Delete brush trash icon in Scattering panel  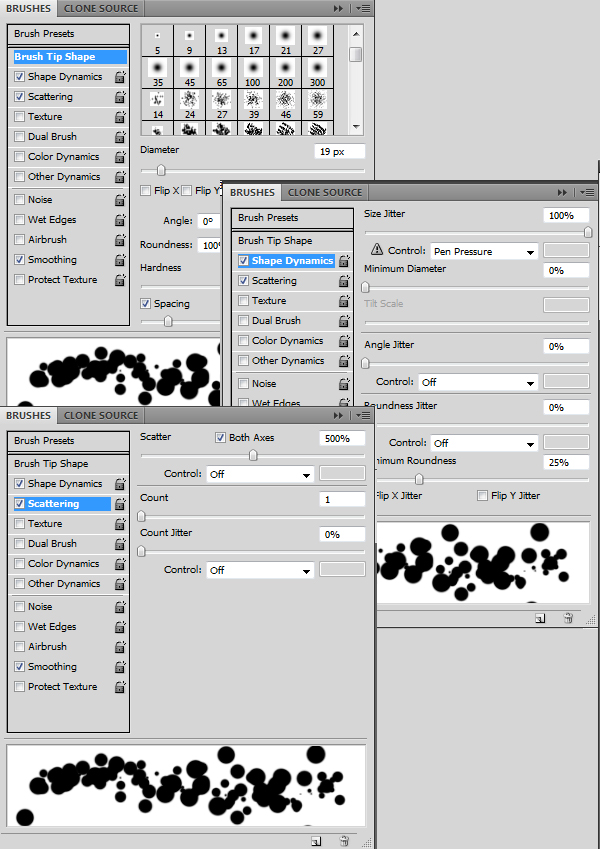tap(344, 841)
